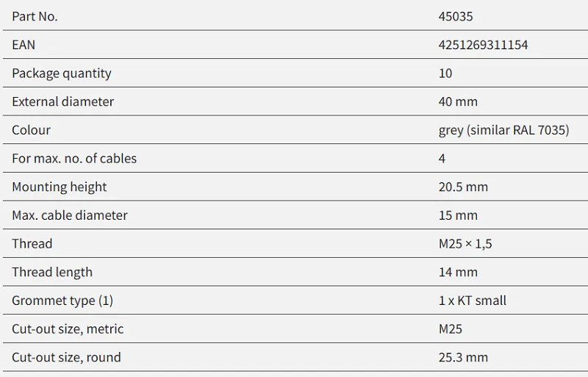Select the 1 x KT small value
The height and width of the screenshot is (377, 588).
pos(473,301)
